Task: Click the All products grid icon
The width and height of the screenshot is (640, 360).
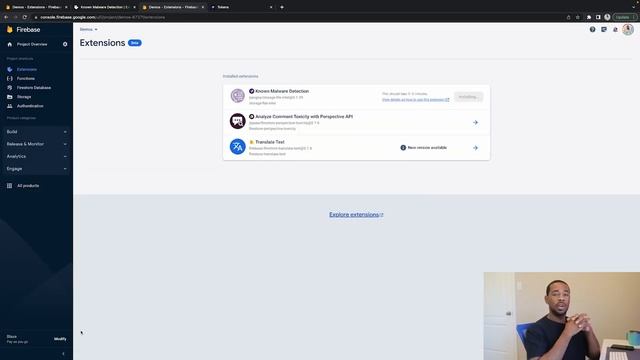Action: click(9, 186)
